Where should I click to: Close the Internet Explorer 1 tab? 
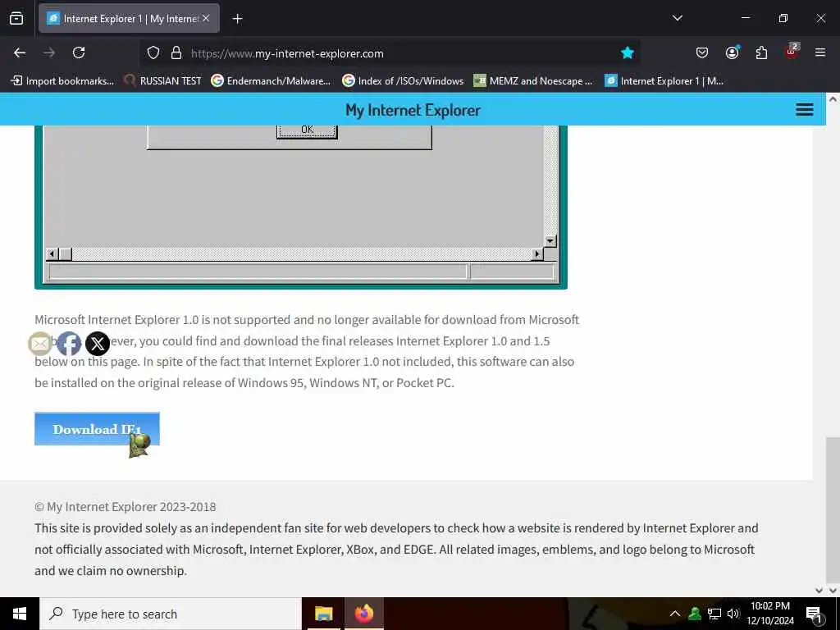[x=206, y=18]
